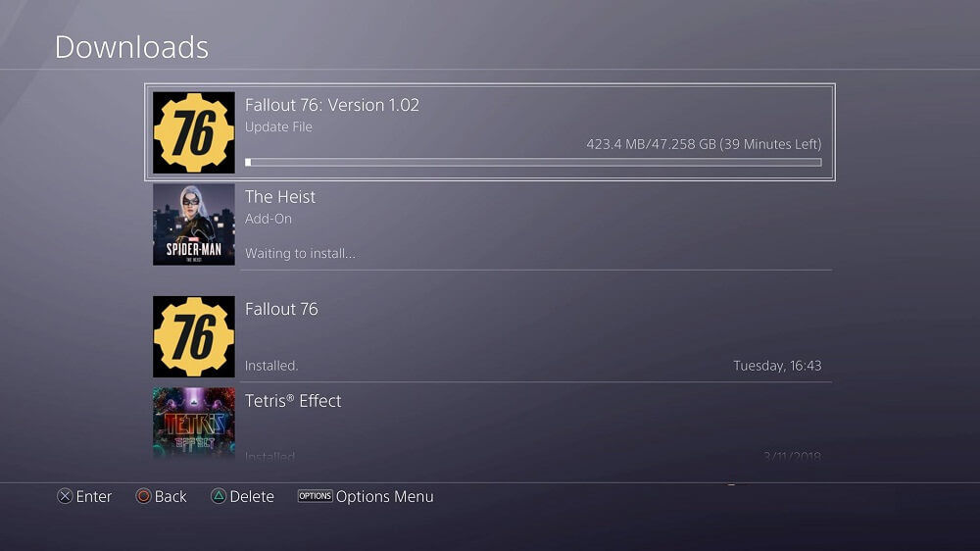Click the Fallout 76 update gear icon

[x=194, y=132]
